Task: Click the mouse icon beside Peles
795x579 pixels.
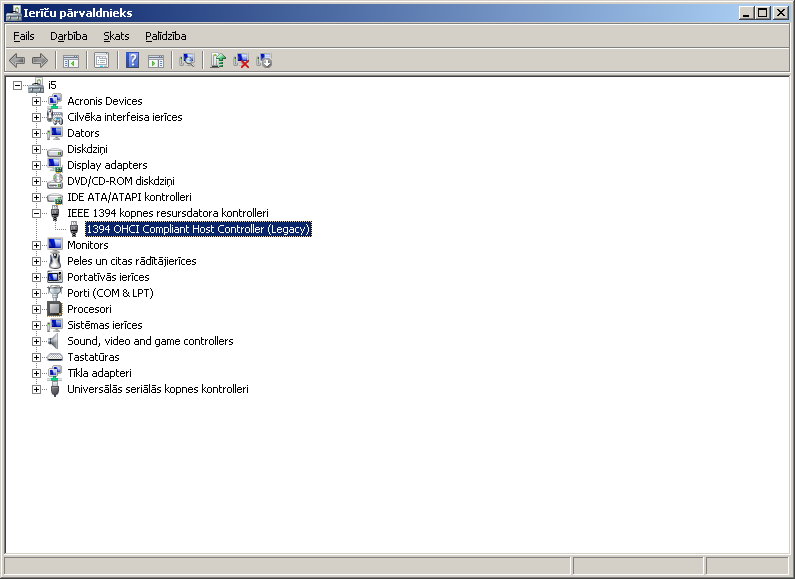Action: click(55, 261)
